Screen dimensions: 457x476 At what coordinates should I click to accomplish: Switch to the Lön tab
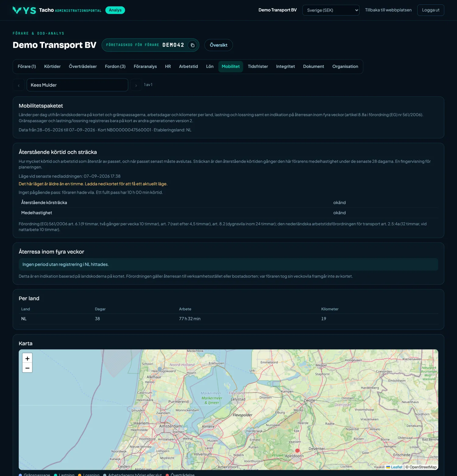click(x=210, y=66)
